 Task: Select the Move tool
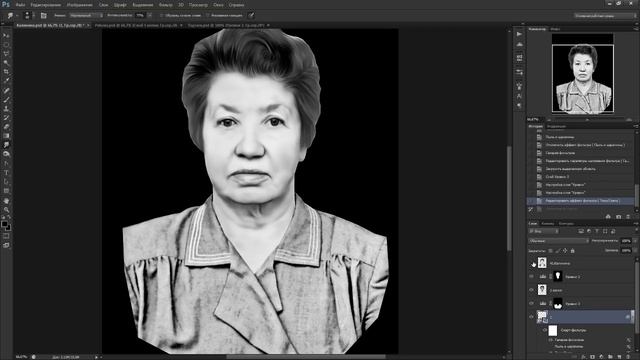coord(6,36)
